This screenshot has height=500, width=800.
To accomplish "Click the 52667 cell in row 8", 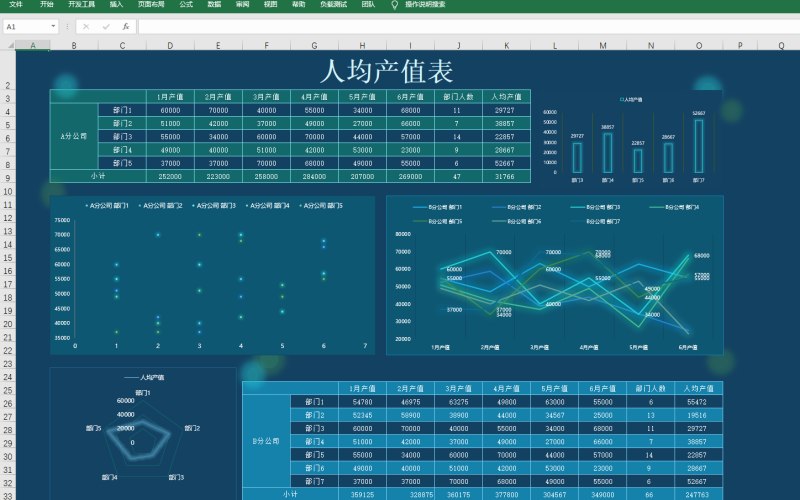I will point(505,163).
